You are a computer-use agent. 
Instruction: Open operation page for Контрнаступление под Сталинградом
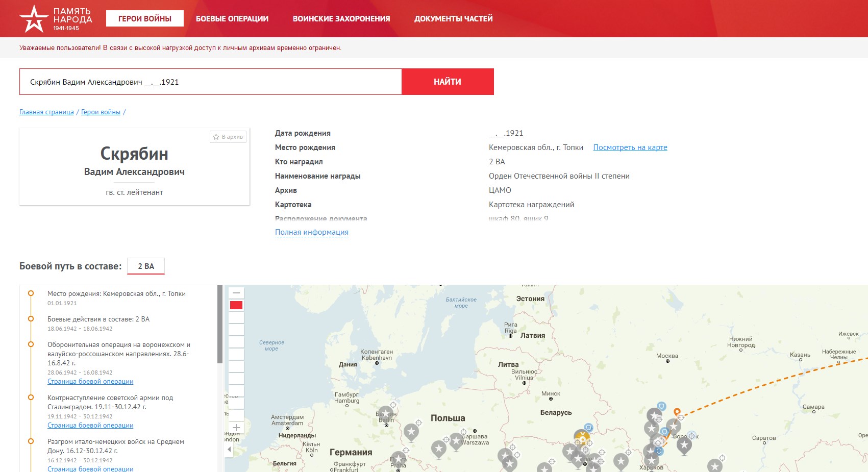tap(90, 426)
